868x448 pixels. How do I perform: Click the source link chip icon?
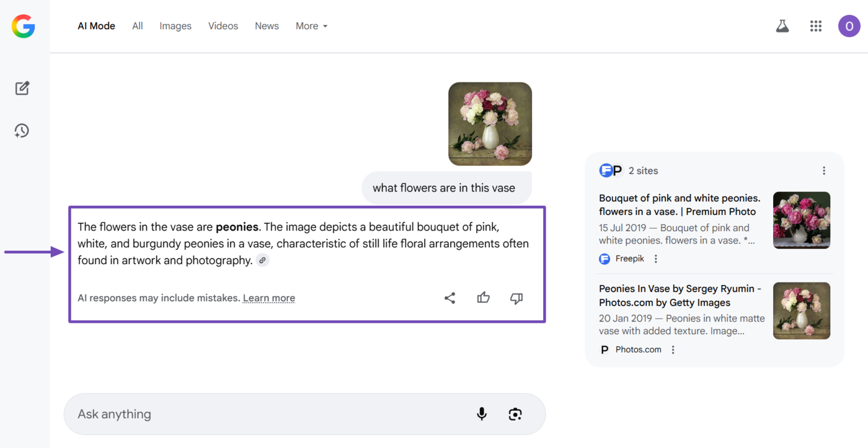point(263,261)
